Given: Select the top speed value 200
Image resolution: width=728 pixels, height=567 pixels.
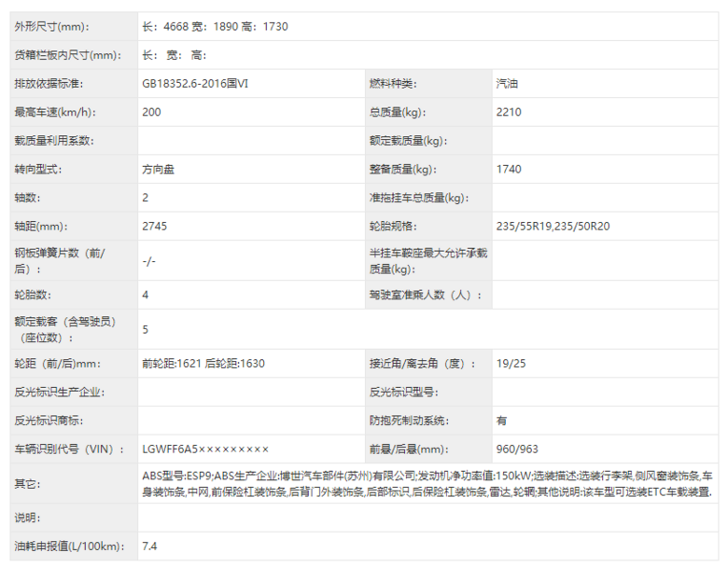Looking at the screenshot, I should pos(151,112).
